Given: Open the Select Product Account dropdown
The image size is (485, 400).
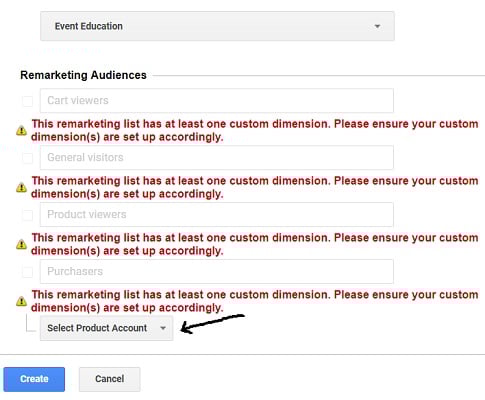Looking at the screenshot, I should click(x=107, y=328).
